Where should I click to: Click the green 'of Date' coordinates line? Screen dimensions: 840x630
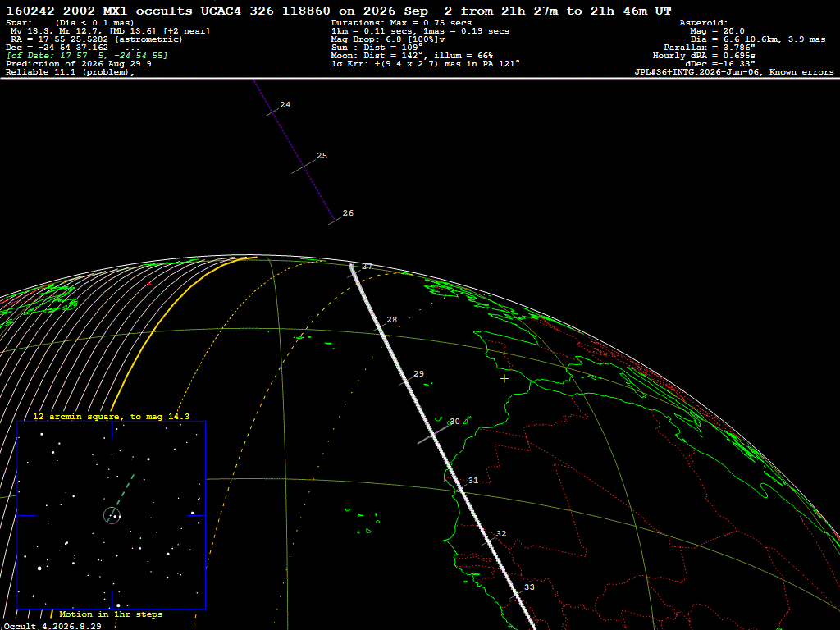[87, 56]
